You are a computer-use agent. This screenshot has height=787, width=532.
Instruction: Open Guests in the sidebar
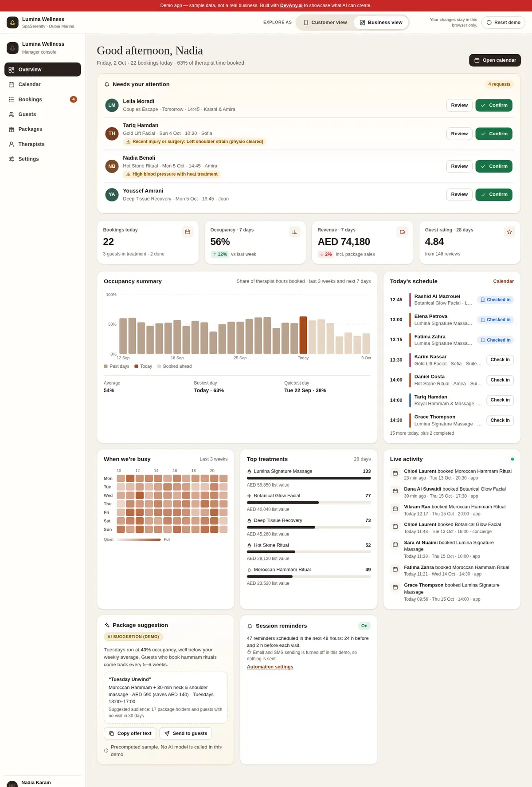point(43,114)
